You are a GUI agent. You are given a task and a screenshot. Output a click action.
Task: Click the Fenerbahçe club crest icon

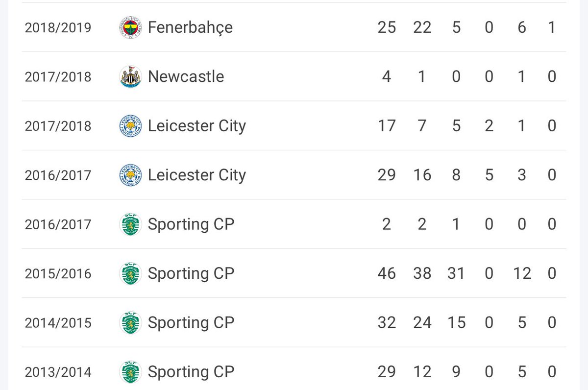click(x=130, y=27)
